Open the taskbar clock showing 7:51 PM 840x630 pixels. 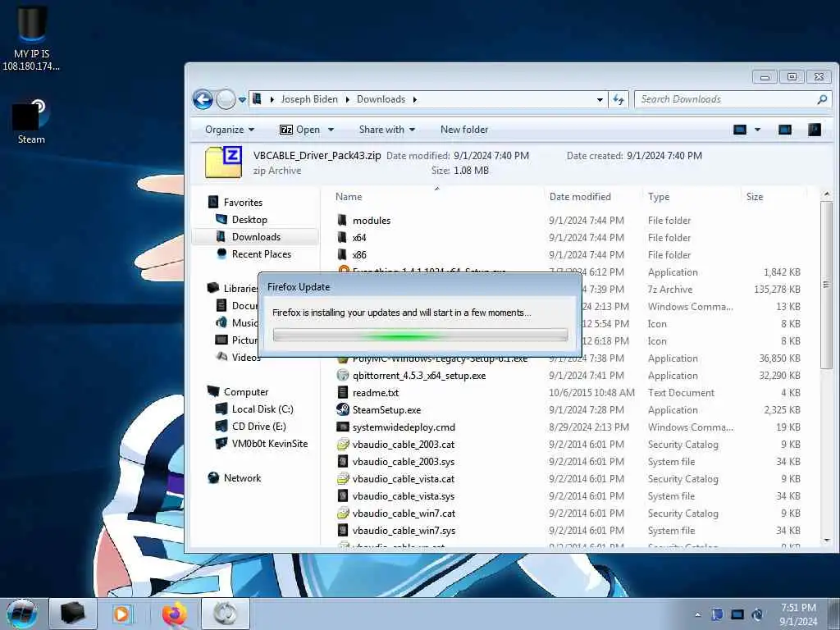(798, 614)
